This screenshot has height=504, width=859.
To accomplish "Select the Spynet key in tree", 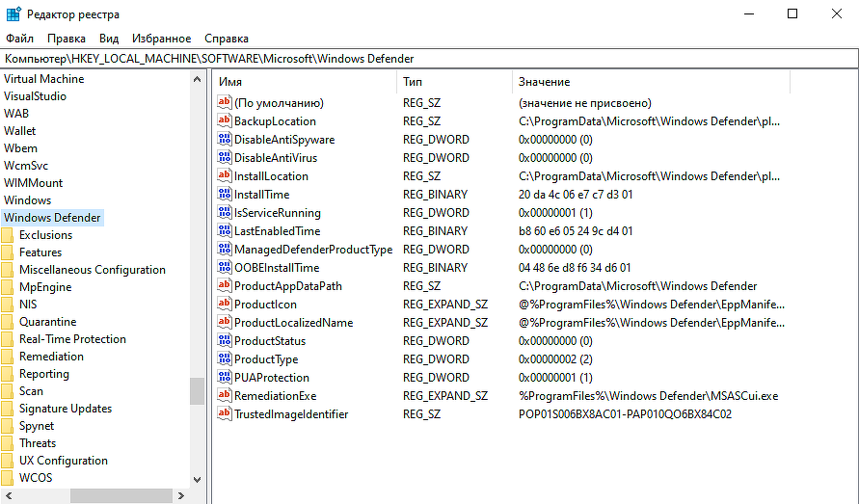I will pos(37,426).
